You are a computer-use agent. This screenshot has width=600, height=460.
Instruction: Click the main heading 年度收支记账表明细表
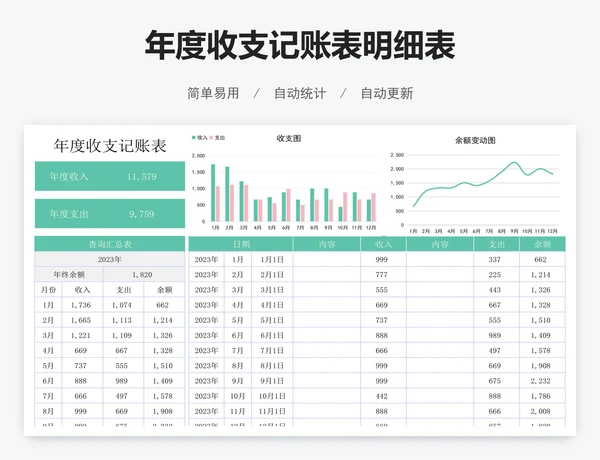point(300,45)
